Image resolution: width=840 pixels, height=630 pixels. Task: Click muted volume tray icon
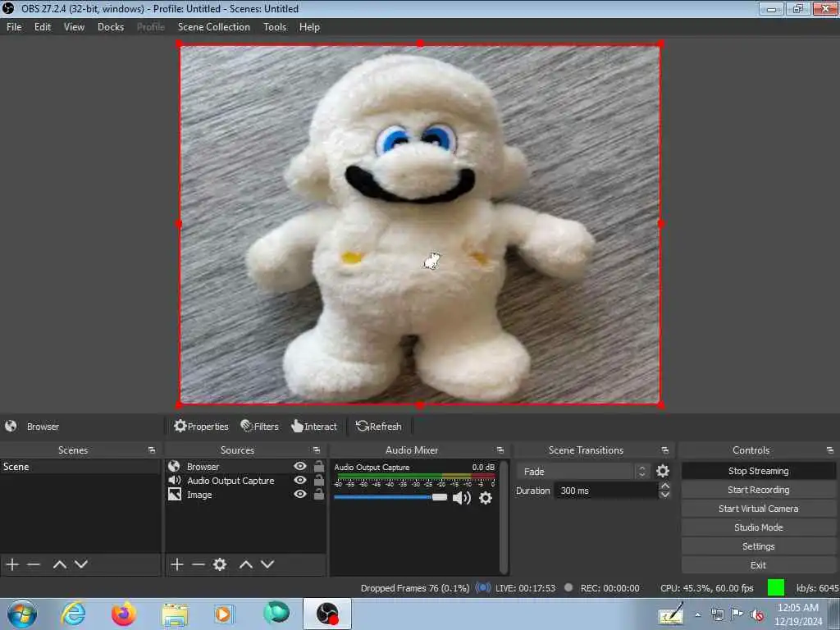(x=757, y=614)
